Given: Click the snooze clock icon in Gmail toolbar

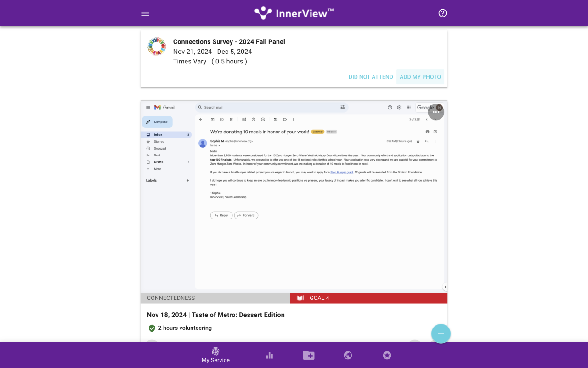Looking at the screenshot, I should click(253, 120).
